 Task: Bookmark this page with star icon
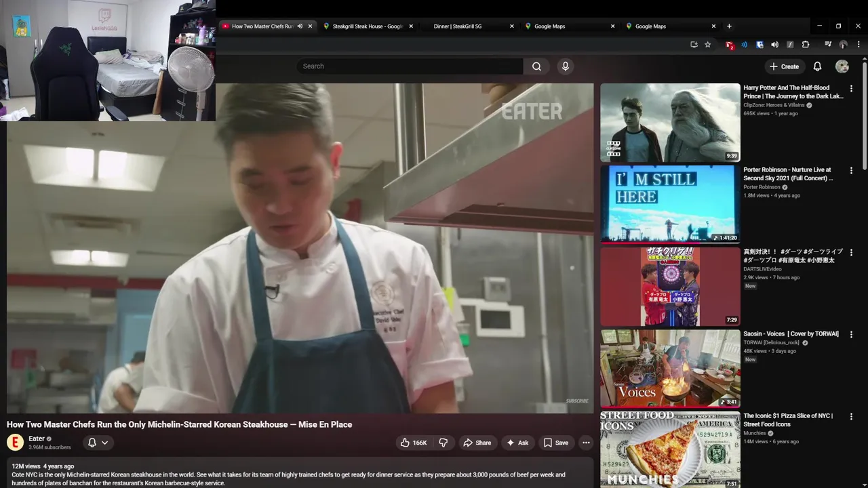click(x=708, y=45)
